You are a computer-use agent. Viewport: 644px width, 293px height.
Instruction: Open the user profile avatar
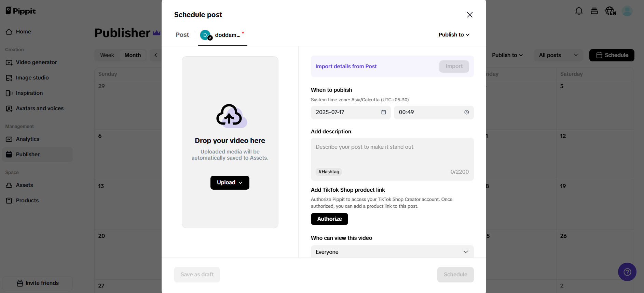tap(627, 11)
